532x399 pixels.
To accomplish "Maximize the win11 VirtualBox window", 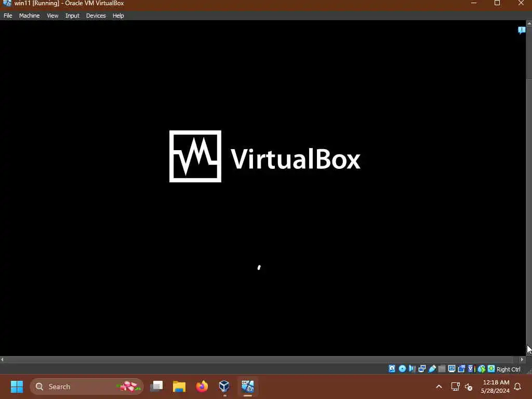I will (497, 4).
